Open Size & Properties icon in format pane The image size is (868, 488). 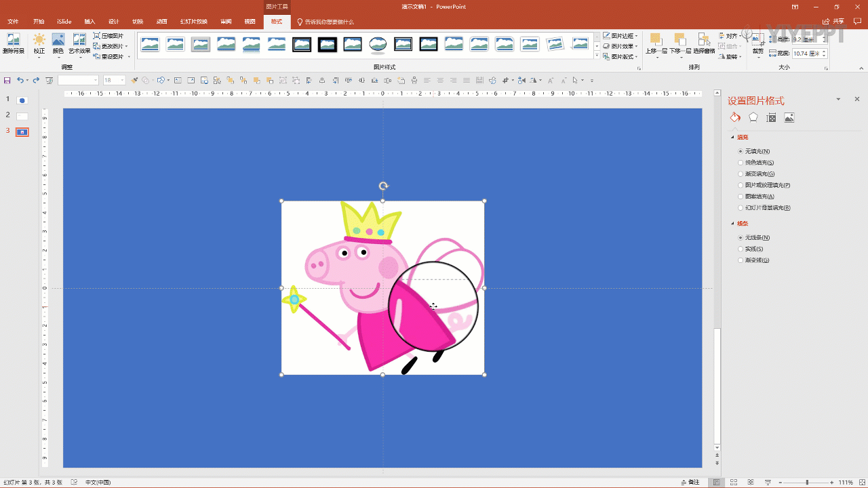pos(771,118)
